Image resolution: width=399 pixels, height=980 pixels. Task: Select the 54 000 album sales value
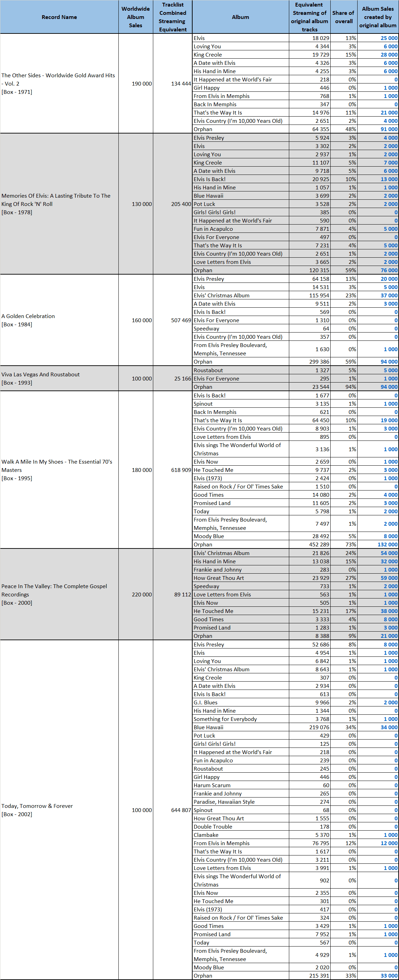click(x=378, y=553)
